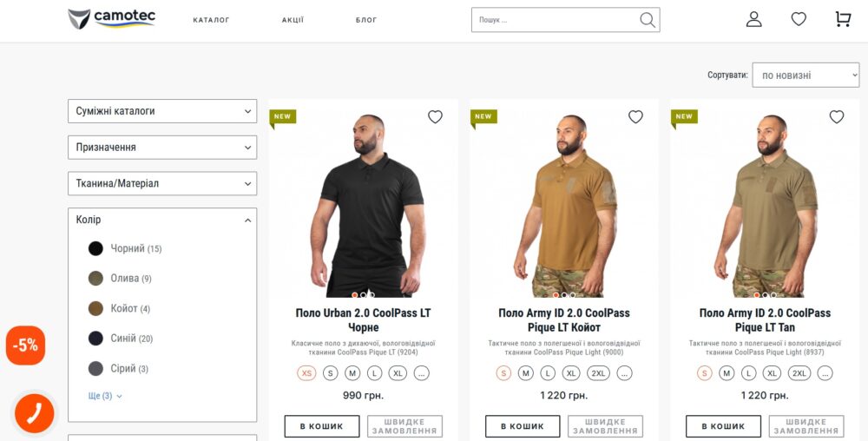Add Поло Army ID Tan to favorites
The width and height of the screenshot is (868, 441).
point(837,117)
